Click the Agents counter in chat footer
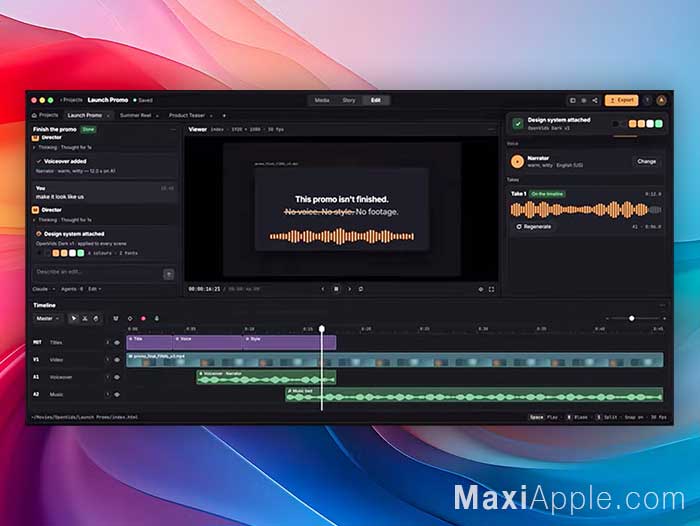This screenshot has height=526, width=700. point(72,289)
